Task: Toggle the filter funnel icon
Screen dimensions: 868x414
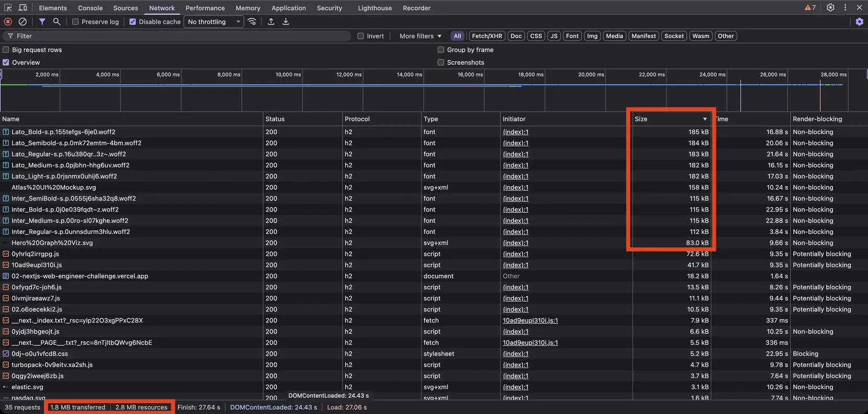Action: tap(42, 21)
